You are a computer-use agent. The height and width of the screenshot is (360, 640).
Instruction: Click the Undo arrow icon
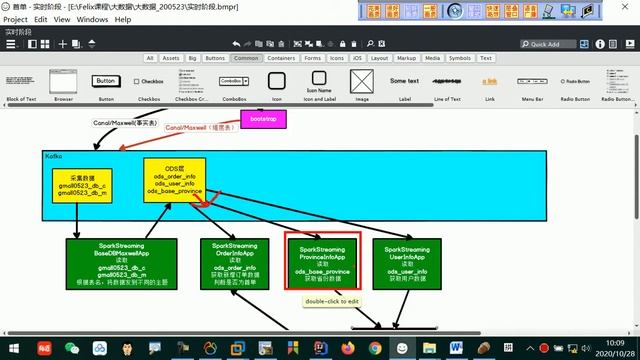pos(236,44)
